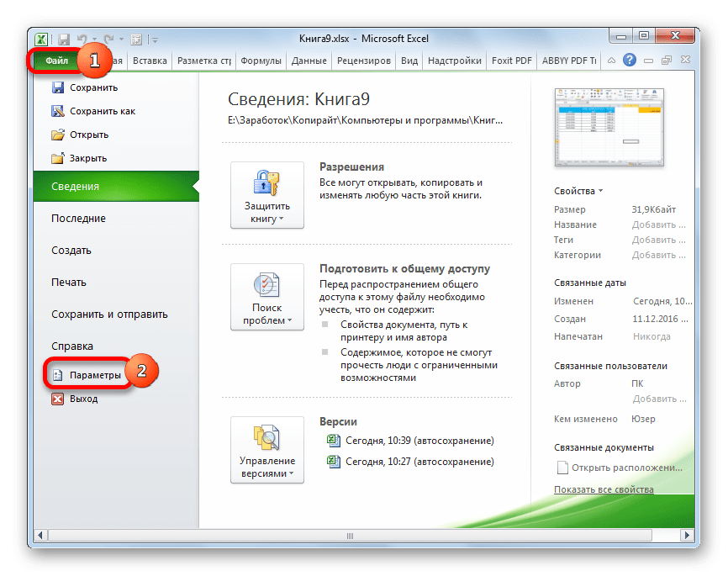Click Excel file icon beside the 10:39 version

tap(333, 441)
